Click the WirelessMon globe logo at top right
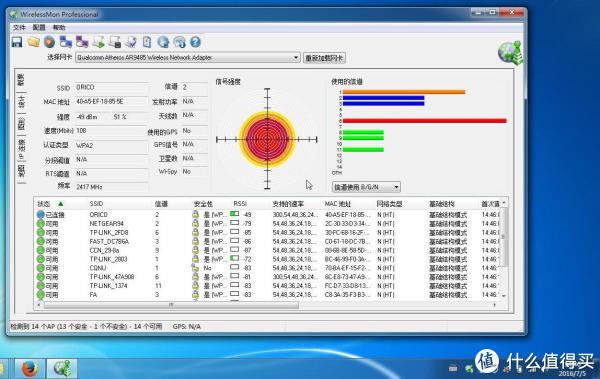This screenshot has height=379, width=600. 510,52
